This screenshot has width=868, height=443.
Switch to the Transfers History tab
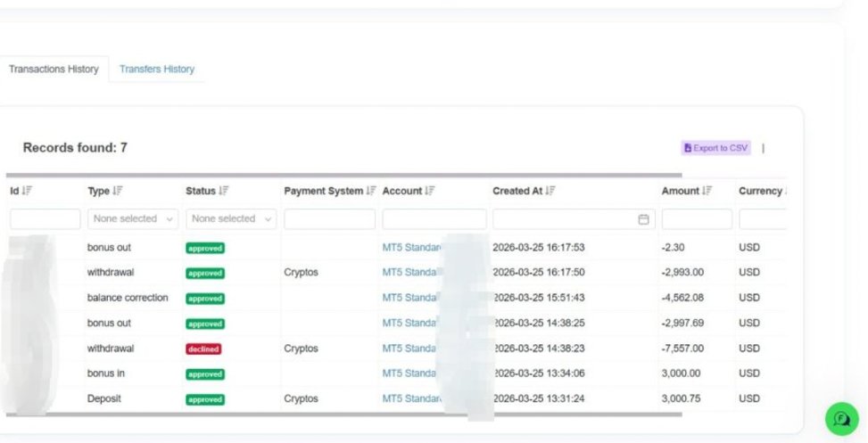tap(157, 70)
